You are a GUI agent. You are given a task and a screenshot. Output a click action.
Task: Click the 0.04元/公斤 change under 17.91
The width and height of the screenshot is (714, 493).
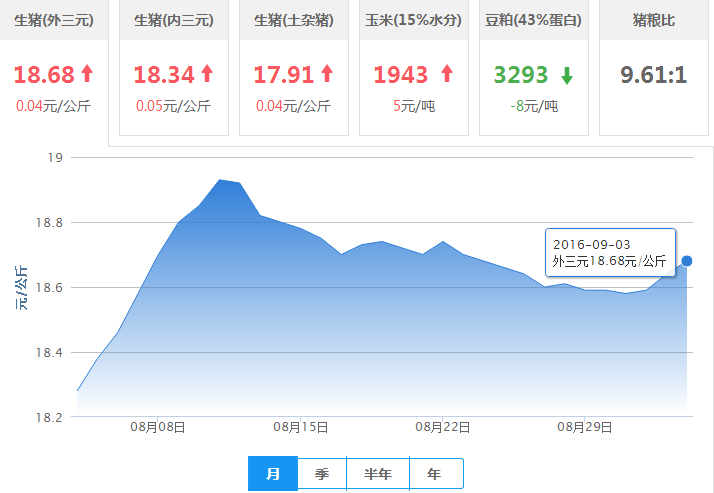click(x=293, y=106)
